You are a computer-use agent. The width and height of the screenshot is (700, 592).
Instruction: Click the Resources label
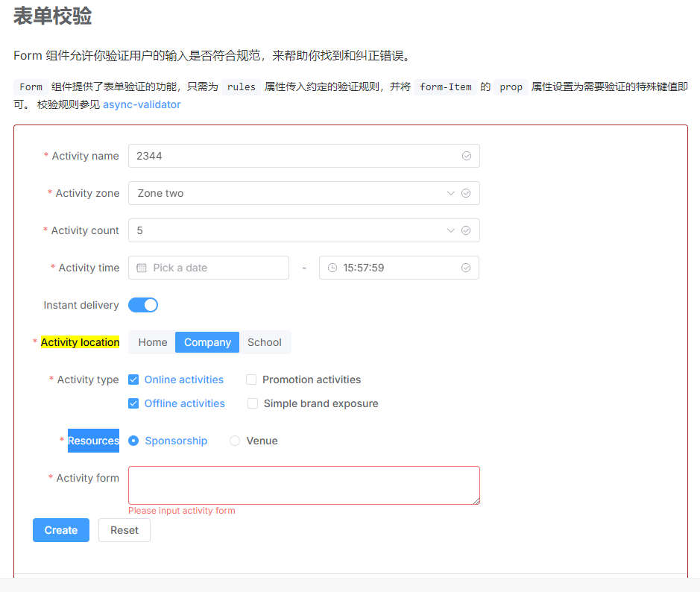point(93,441)
